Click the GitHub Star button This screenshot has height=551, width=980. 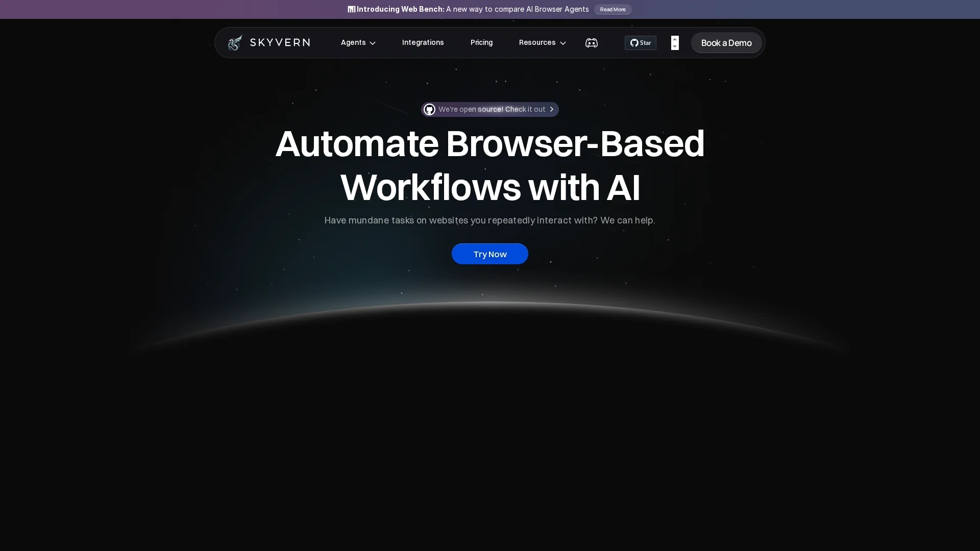click(641, 43)
